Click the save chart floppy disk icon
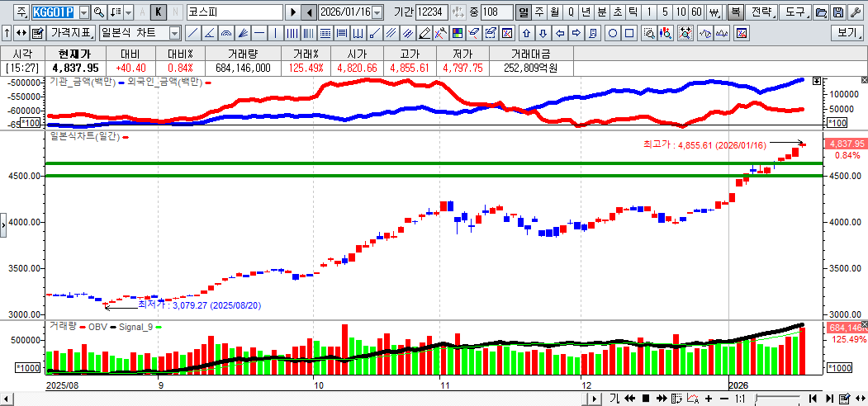The image size is (868, 406). click(x=838, y=12)
